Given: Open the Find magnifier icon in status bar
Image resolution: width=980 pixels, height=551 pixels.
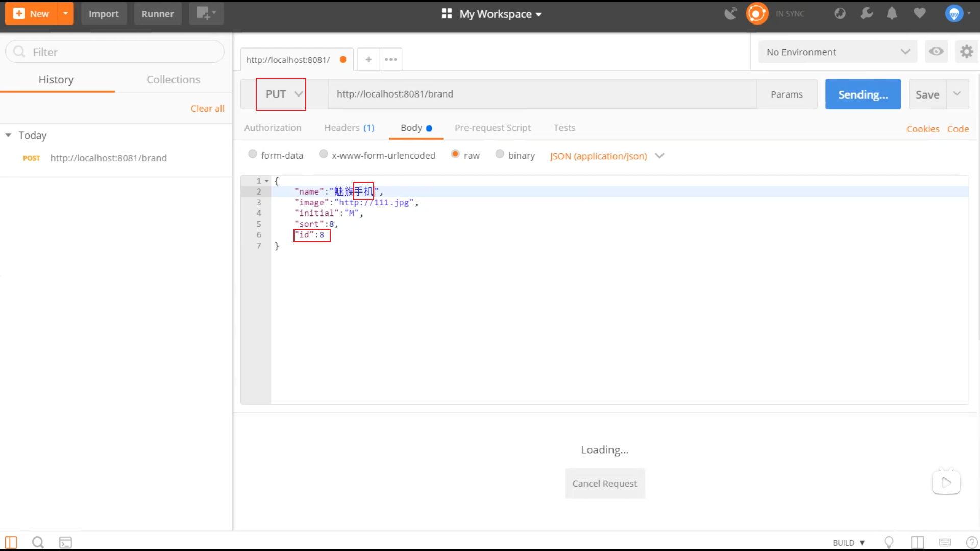Looking at the screenshot, I should pyautogui.click(x=38, y=542).
